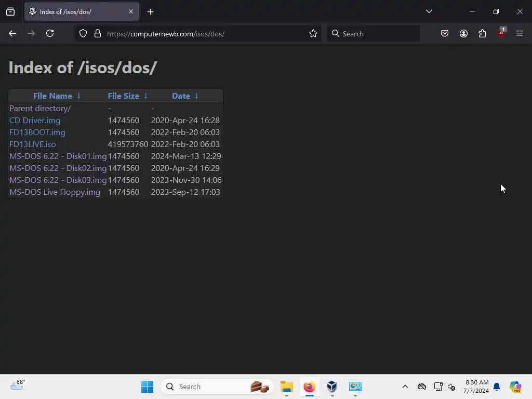Open the volume tray icon

(451, 387)
